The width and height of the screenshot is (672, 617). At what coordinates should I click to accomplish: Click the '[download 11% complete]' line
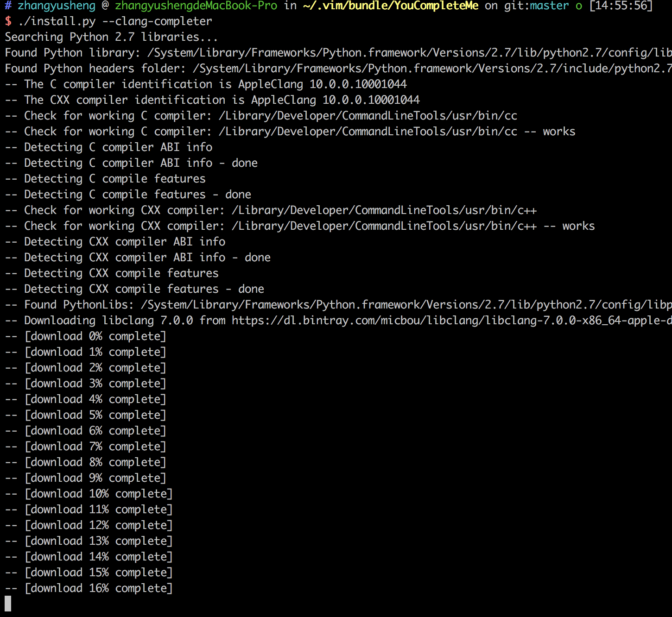(89, 510)
